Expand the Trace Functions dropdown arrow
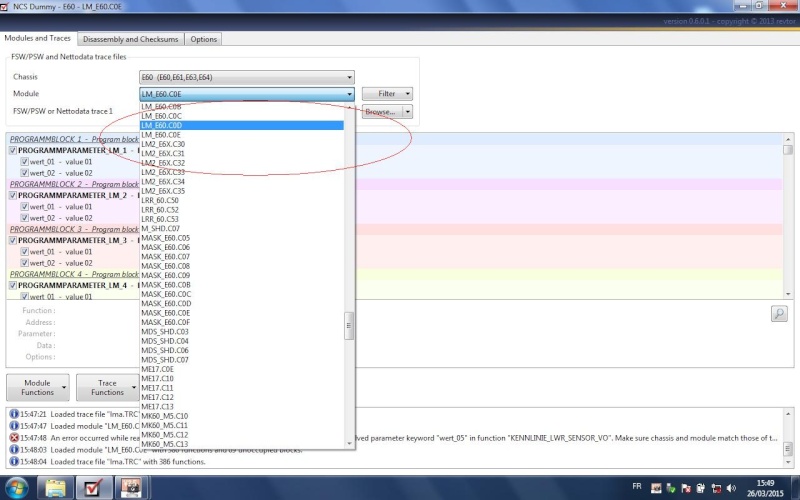Screen dimensions: 800x500 tap(134, 387)
